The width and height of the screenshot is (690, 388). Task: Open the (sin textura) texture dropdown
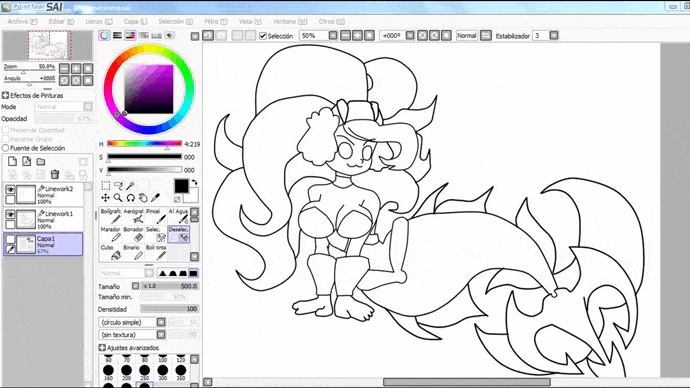pyautogui.click(x=161, y=335)
